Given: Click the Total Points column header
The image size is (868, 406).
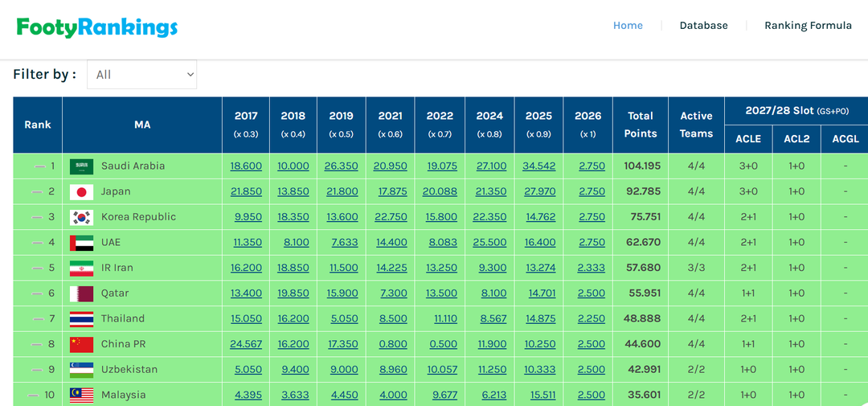Looking at the screenshot, I should click(640, 125).
